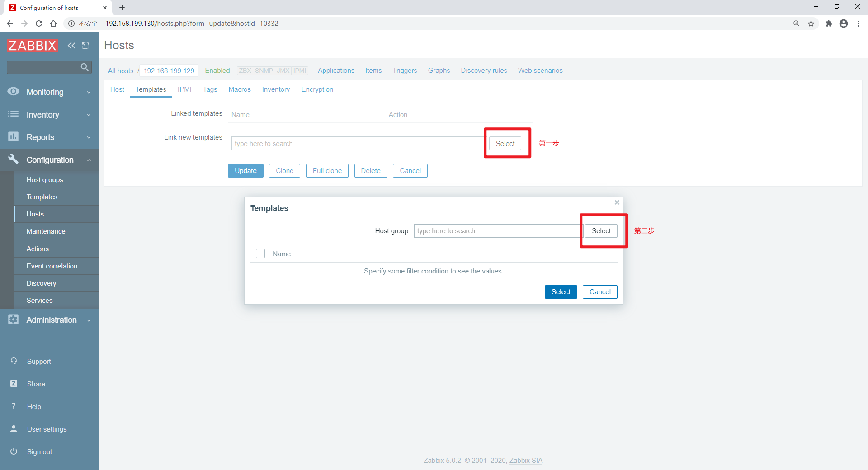The image size is (868, 470).
Task: Click the browser home icon
Action: (x=53, y=23)
